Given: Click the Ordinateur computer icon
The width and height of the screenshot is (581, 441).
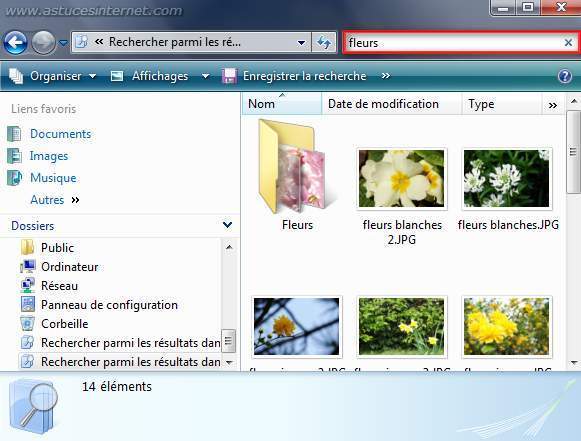Looking at the screenshot, I should [27, 266].
